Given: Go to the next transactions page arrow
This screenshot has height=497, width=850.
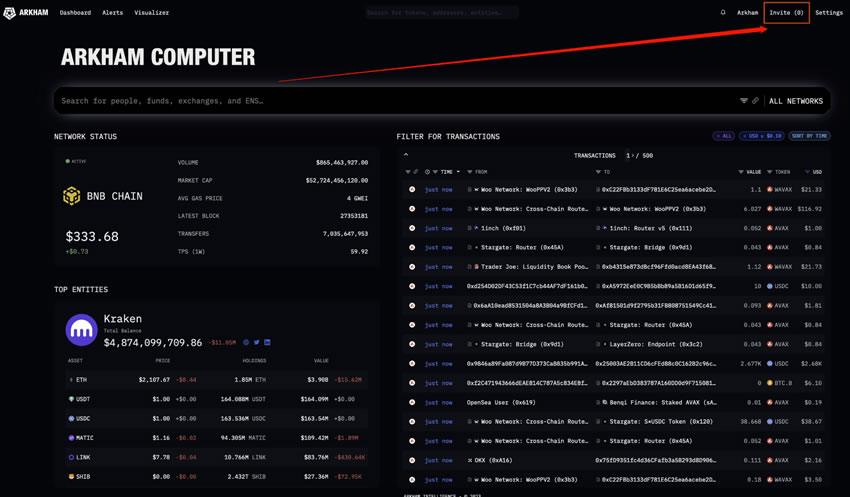Looking at the screenshot, I should pyautogui.click(x=633, y=156).
